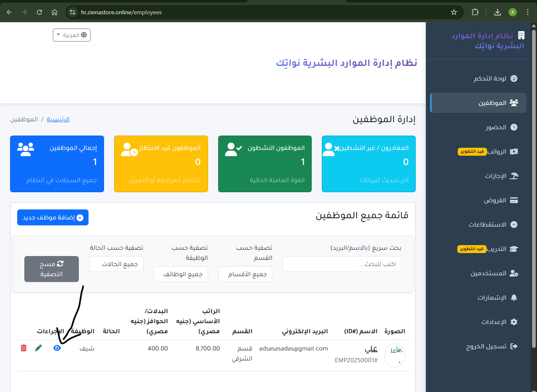Click the red trash delete icon
Viewport: 537px width, 392px height.
pos(23,348)
